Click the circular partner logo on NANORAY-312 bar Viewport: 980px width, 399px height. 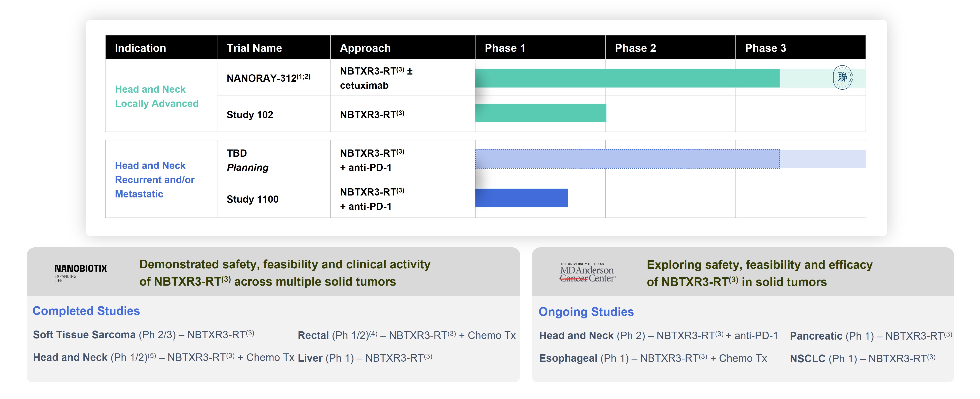click(842, 78)
